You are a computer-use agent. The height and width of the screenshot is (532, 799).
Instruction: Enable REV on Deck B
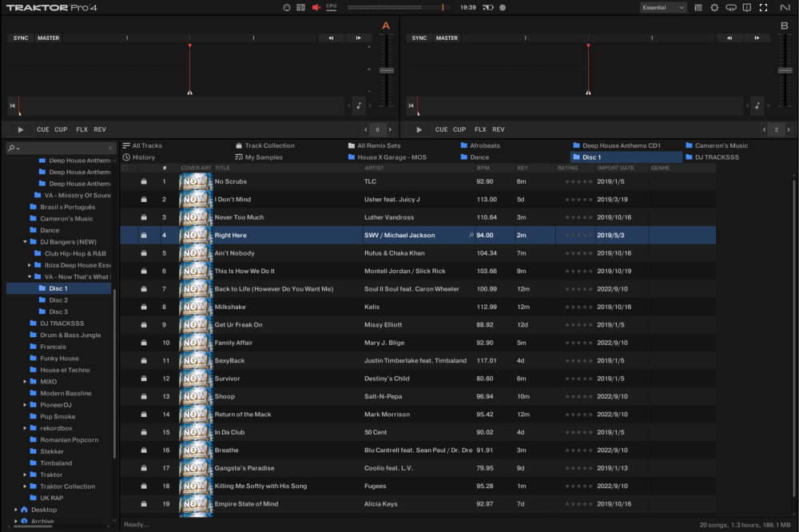pos(499,129)
